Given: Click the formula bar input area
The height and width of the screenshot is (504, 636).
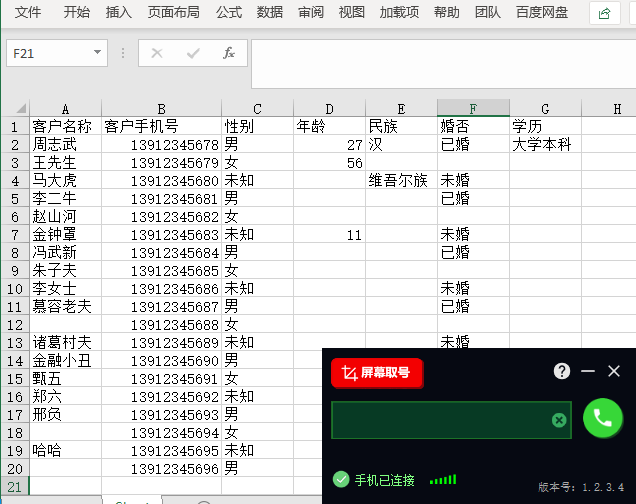Looking at the screenshot, I should (440, 63).
